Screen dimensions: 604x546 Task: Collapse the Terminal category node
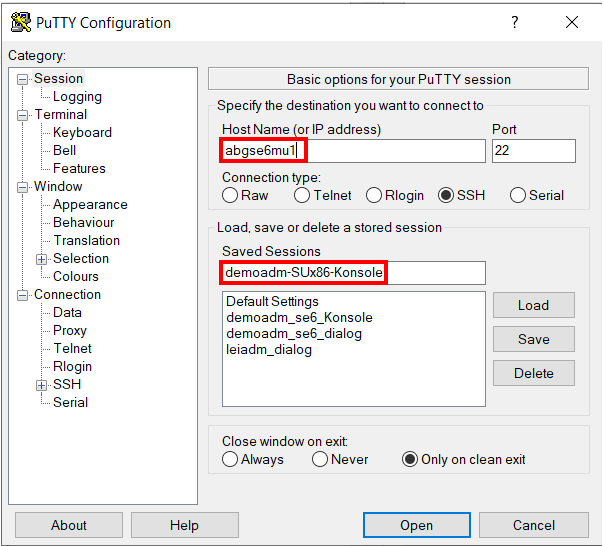click(23, 115)
